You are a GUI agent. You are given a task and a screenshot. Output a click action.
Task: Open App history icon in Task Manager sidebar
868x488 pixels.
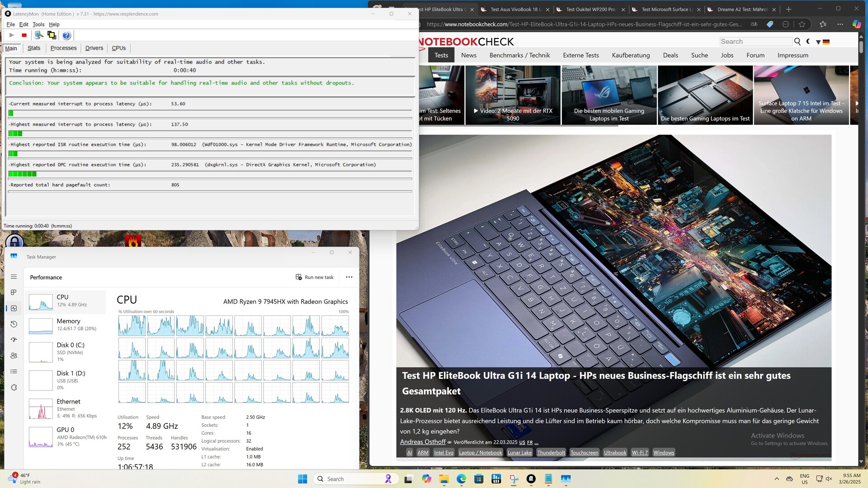(x=14, y=324)
